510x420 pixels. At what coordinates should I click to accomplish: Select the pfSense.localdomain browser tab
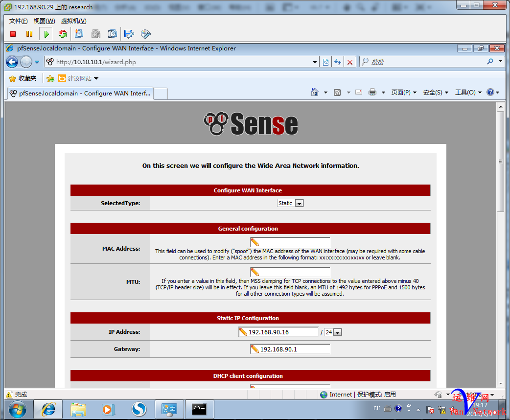[x=80, y=93]
